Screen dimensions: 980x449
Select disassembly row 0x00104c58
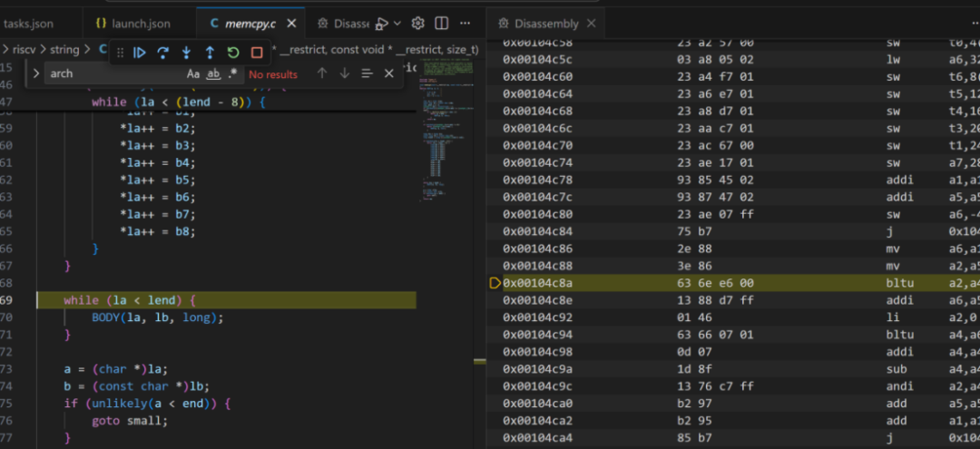click(x=733, y=44)
